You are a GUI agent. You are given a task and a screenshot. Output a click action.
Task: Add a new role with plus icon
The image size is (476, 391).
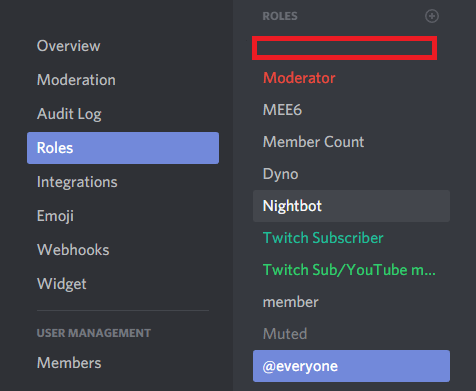[432, 16]
